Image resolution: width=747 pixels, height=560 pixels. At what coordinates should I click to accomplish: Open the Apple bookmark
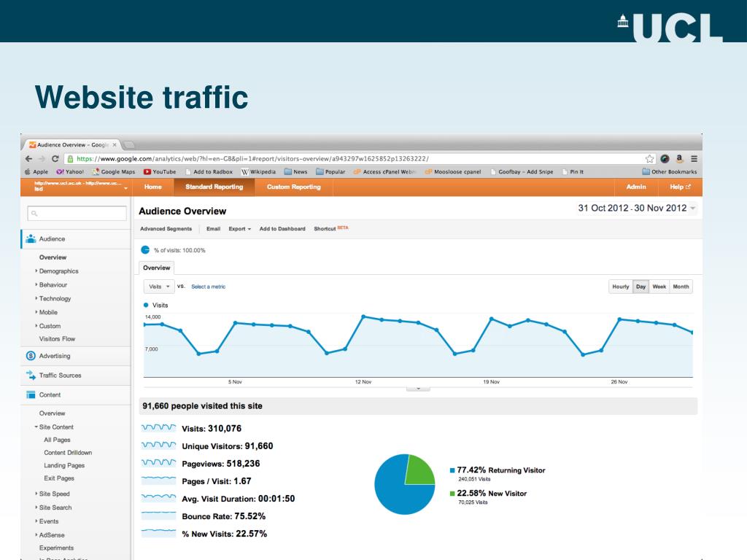pyautogui.click(x=36, y=172)
